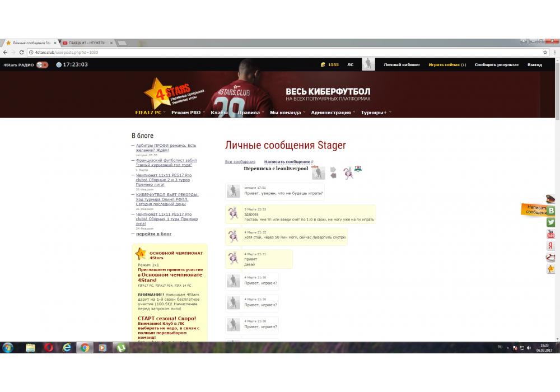Go back with browser back arrow
The image size is (560, 392).
(x=5, y=52)
